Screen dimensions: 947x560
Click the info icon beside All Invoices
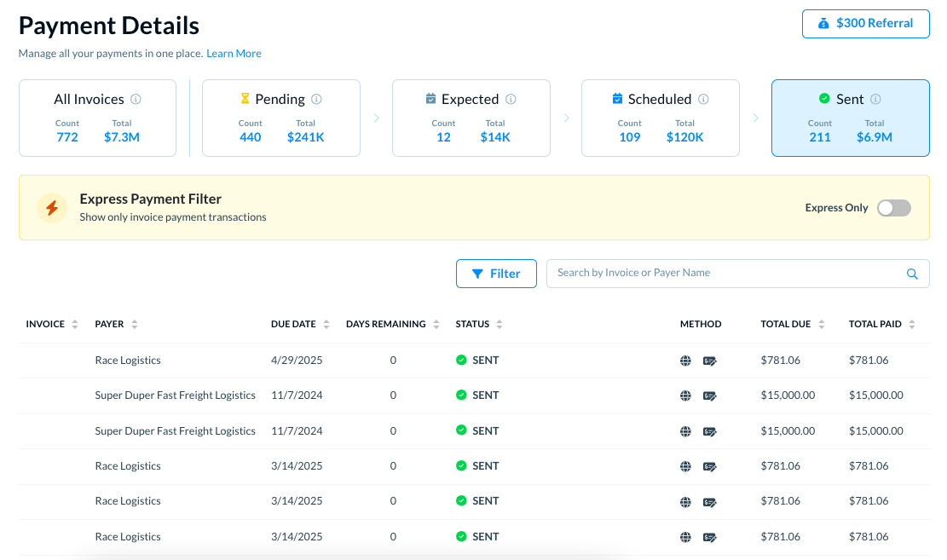click(x=136, y=100)
